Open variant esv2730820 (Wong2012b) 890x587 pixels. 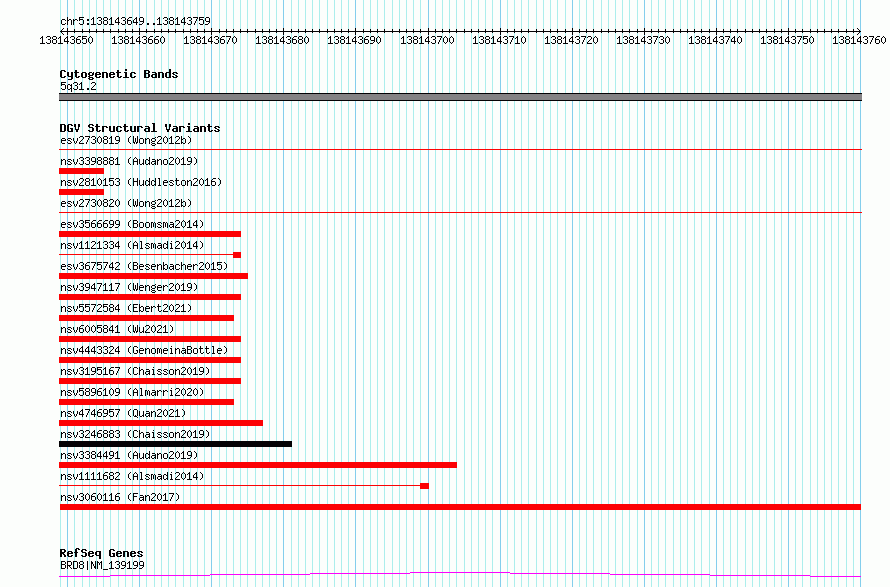pos(126,203)
